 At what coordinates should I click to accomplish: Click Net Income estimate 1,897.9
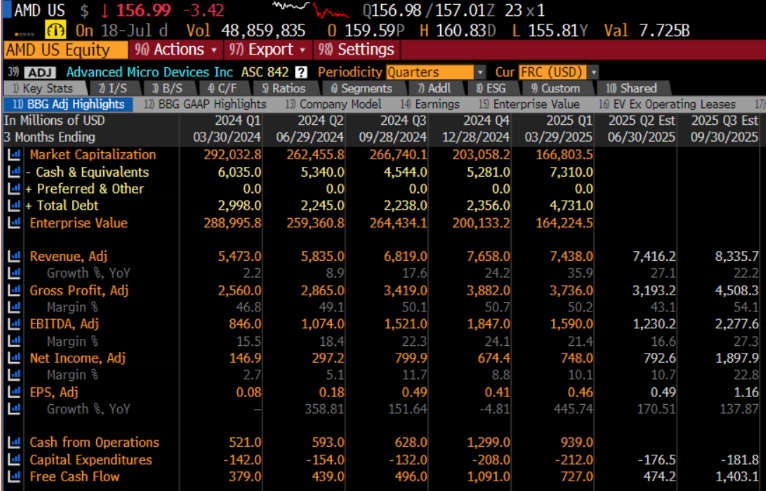736,358
